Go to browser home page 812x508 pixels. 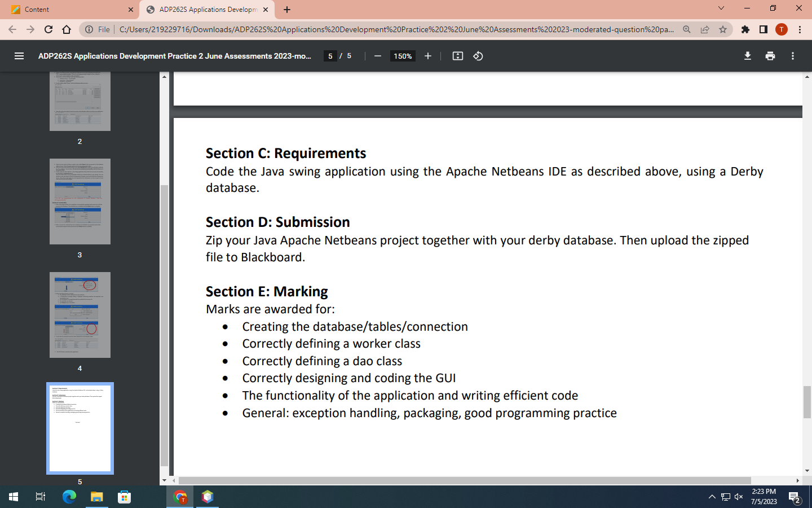click(x=66, y=29)
